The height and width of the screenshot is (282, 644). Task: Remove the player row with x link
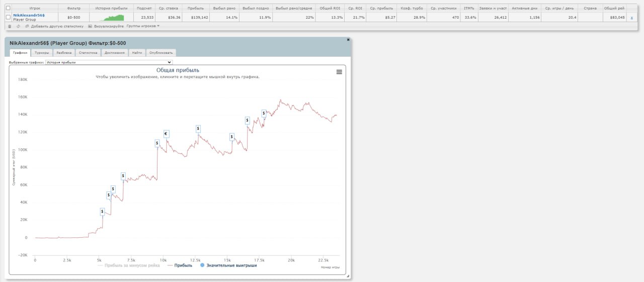click(631, 18)
